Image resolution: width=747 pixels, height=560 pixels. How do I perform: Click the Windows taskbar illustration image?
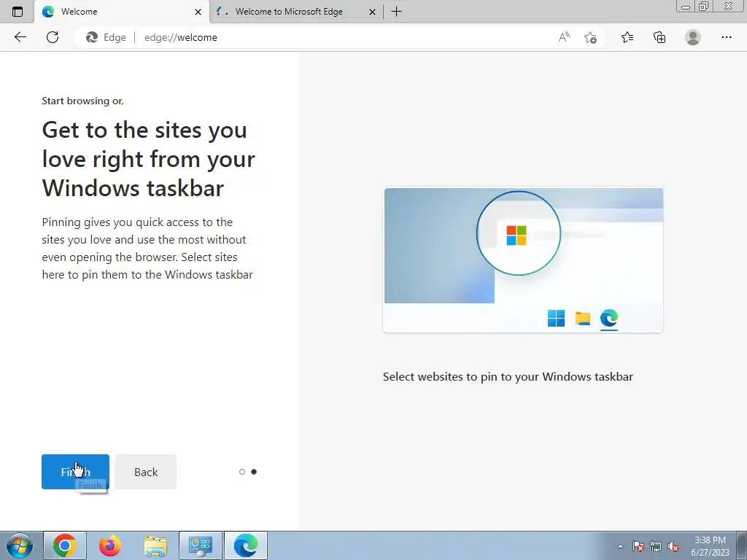523,260
